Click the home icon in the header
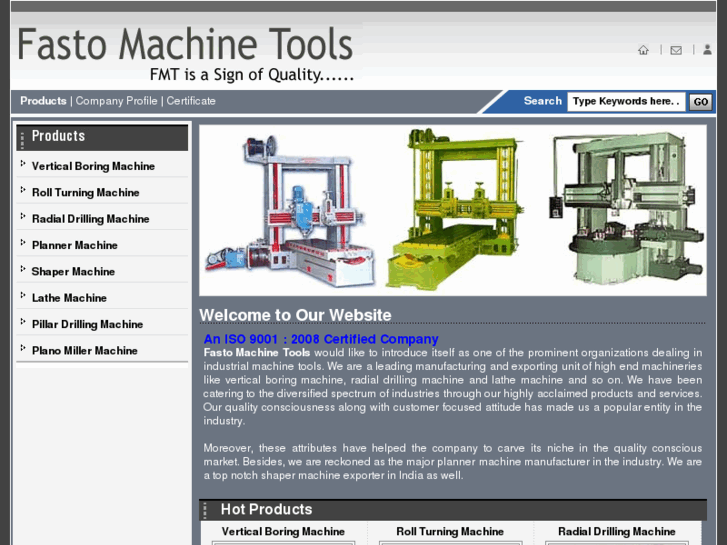The width and height of the screenshot is (727, 545). point(643,50)
